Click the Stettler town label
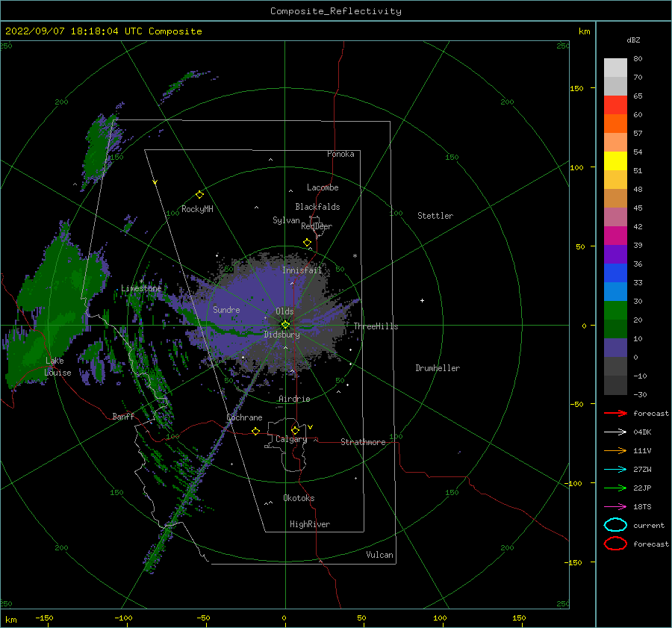This screenshot has height=628, width=672. point(435,216)
